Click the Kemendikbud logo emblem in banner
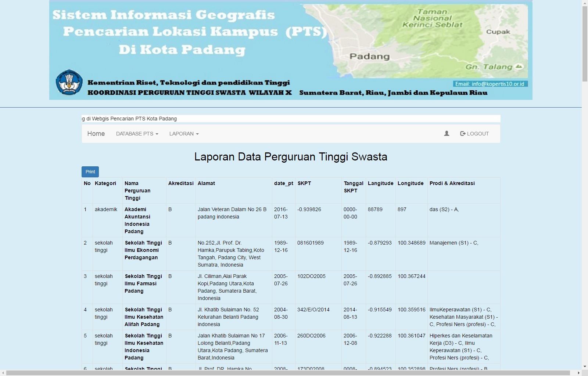This screenshot has height=376, width=588. point(69,82)
